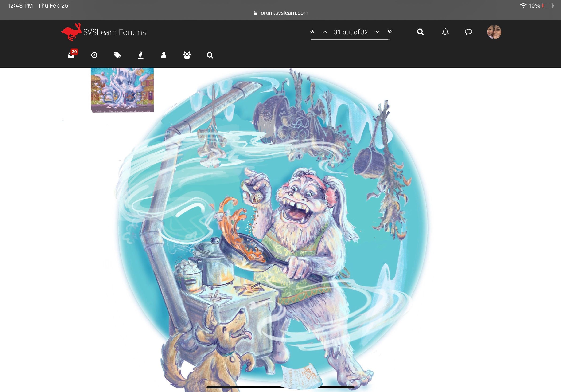Open the groups page icon

click(x=187, y=55)
